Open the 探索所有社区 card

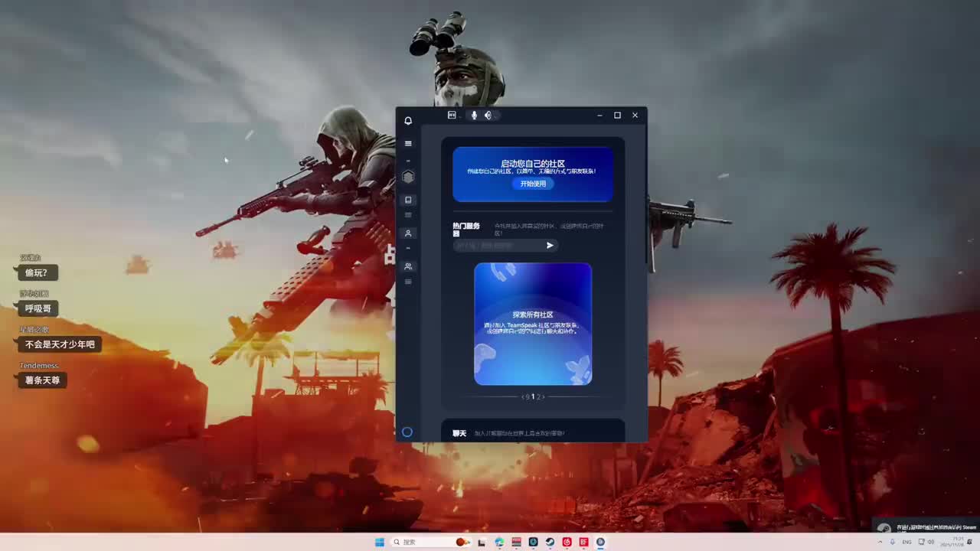(533, 324)
